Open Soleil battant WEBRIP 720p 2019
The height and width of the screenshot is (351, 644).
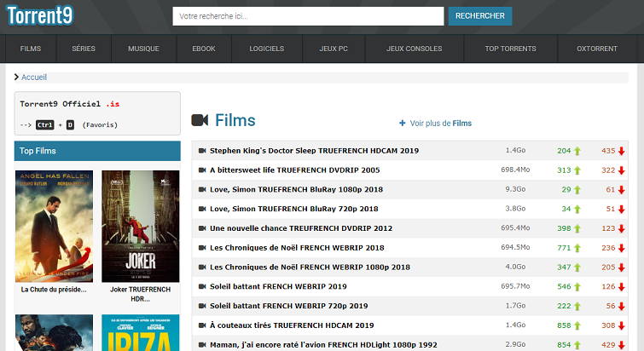point(288,306)
